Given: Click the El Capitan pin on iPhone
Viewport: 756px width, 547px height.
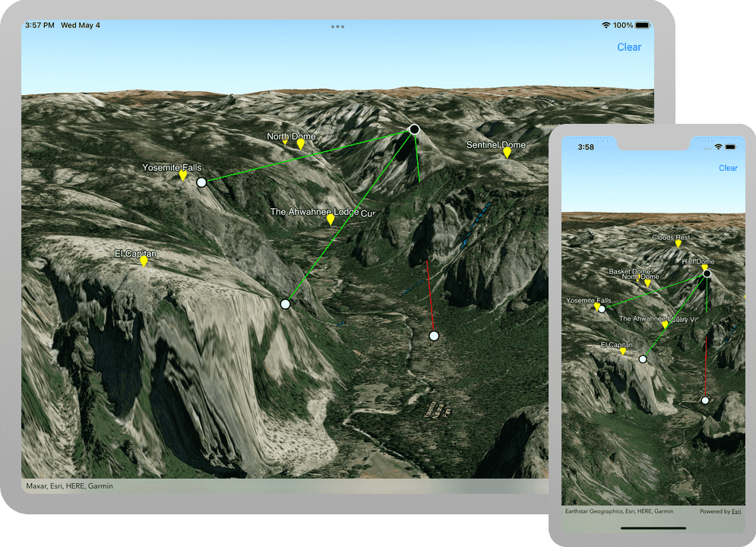Looking at the screenshot, I should (x=623, y=351).
